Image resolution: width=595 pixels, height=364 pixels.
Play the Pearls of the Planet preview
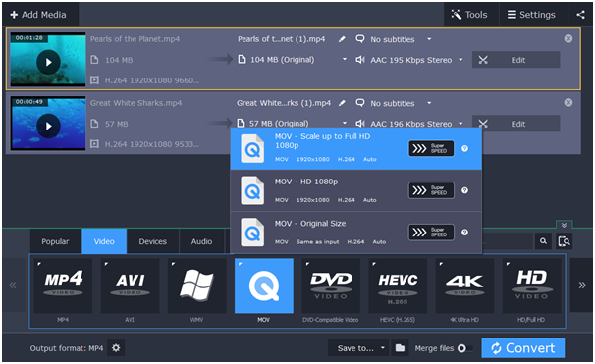click(48, 62)
